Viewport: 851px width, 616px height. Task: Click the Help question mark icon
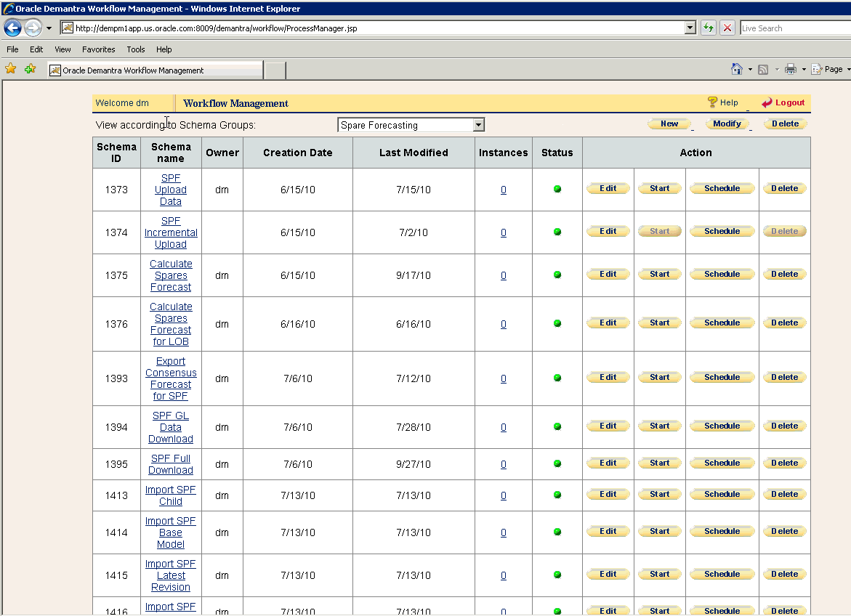[713, 102]
